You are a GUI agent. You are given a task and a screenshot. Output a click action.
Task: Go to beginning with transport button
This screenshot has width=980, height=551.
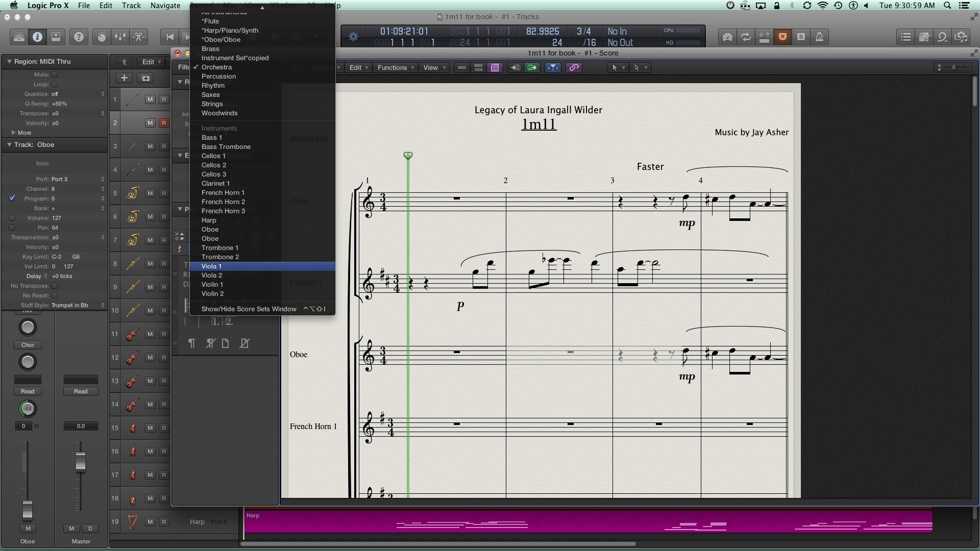[x=170, y=37]
